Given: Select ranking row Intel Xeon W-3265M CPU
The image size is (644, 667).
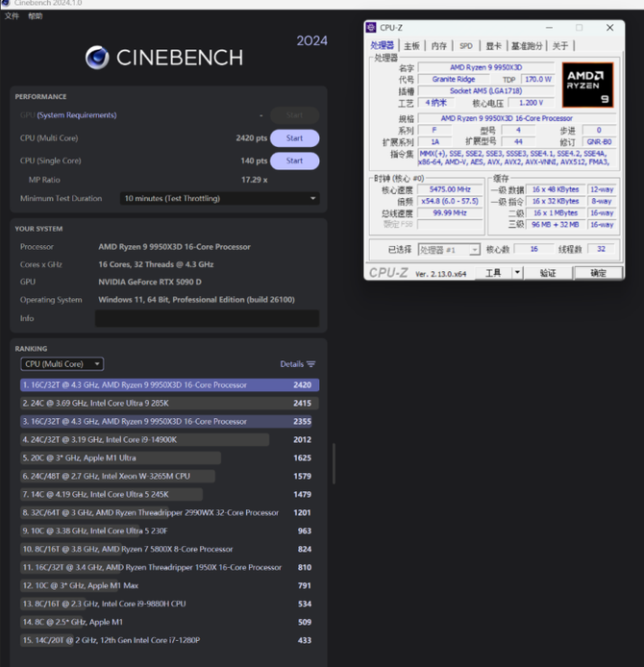Looking at the screenshot, I should [169, 477].
